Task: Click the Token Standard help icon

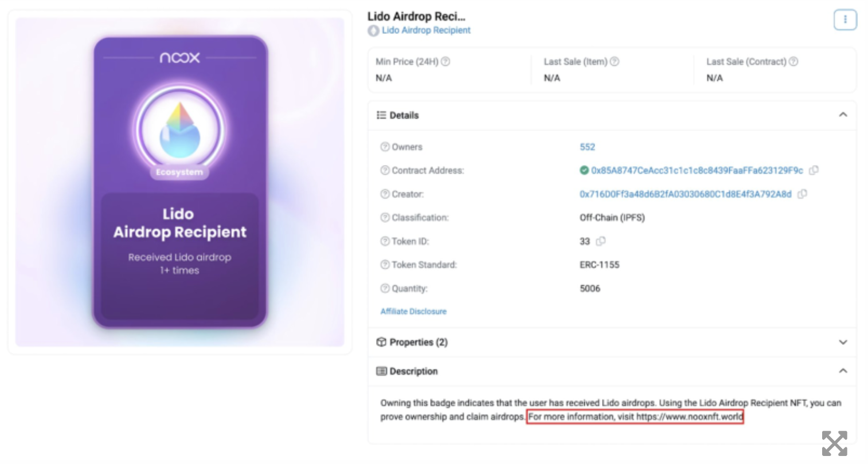Action: tap(385, 265)
